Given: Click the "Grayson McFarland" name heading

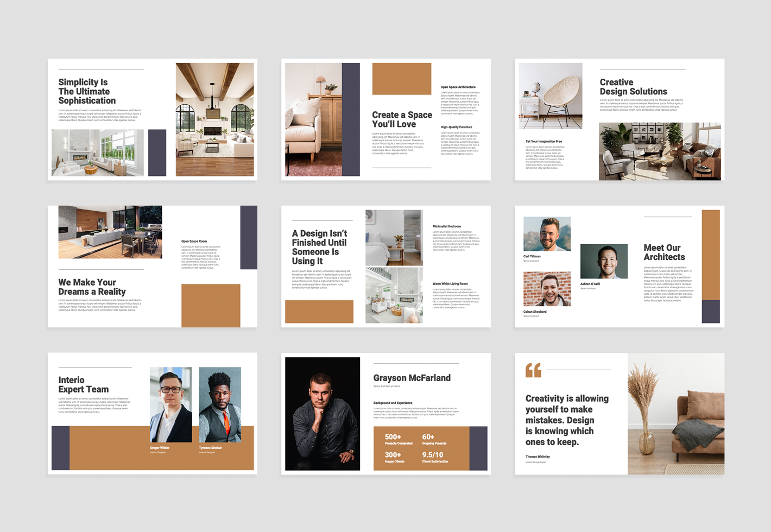Looking at the screenshot, I should point(412,378).
